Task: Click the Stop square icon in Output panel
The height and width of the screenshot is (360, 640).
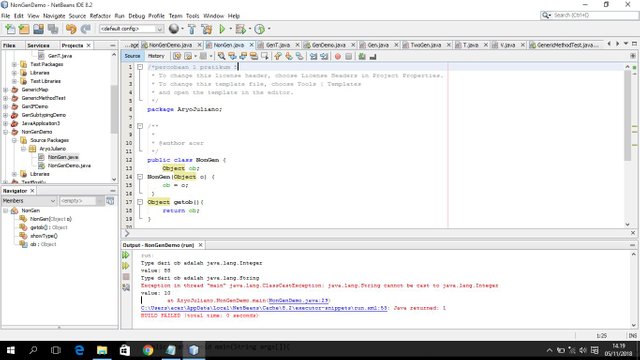Action: click(126, 277)
